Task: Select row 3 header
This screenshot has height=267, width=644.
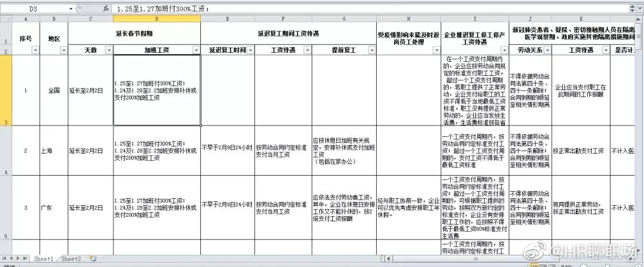Action: click(x=6, y=90)
